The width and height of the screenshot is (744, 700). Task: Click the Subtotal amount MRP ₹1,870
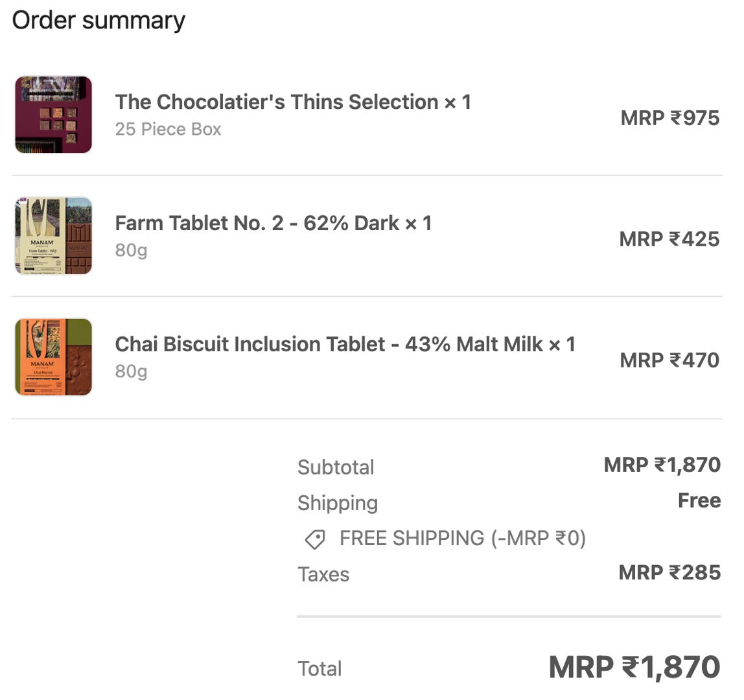coord(662,465)
